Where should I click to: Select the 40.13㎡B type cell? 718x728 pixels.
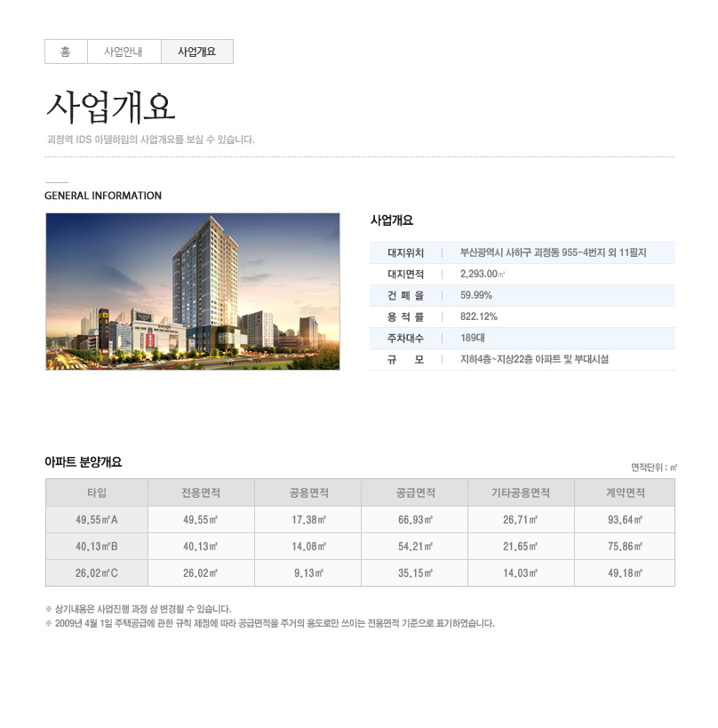pos(97,547)
